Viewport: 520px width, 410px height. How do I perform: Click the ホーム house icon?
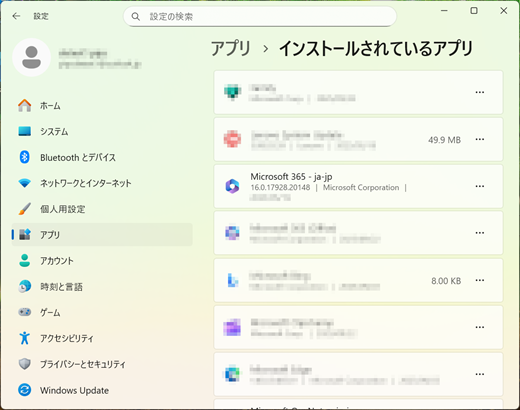[x=24, y=106]
